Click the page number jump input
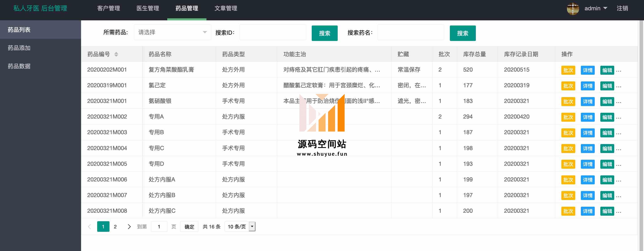644x251 pixels. [x=159, y=227]
